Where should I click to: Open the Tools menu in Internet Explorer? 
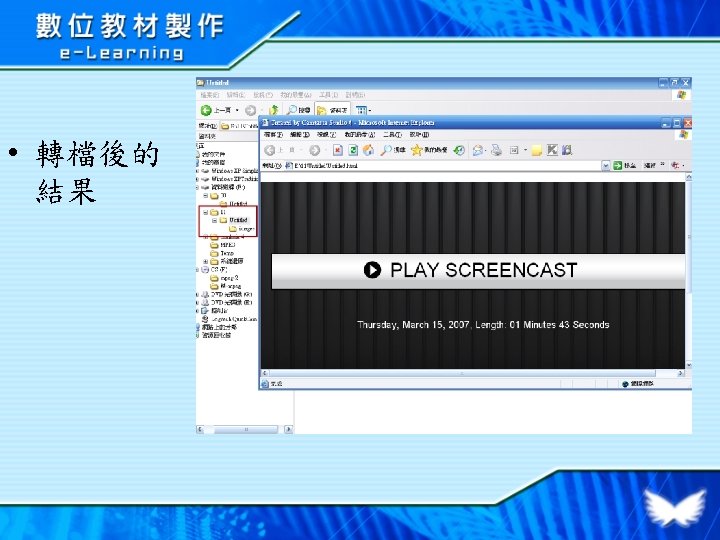(x=392, y=135)
